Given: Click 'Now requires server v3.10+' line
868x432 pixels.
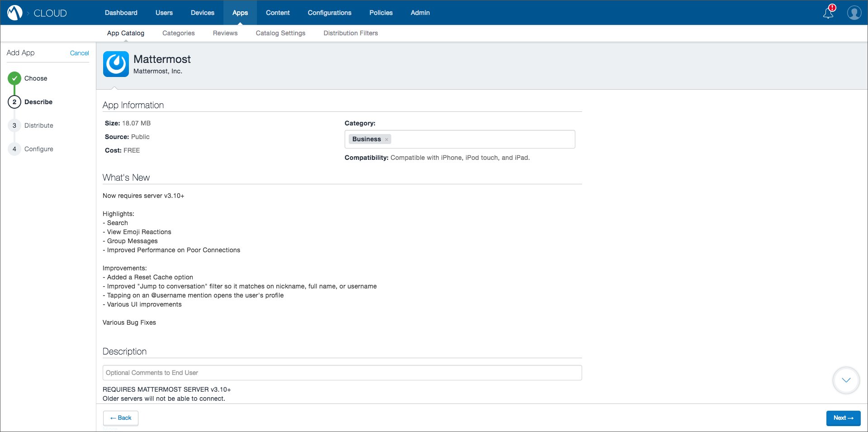Looking at the screenshot, I should (x=143, y=196).
